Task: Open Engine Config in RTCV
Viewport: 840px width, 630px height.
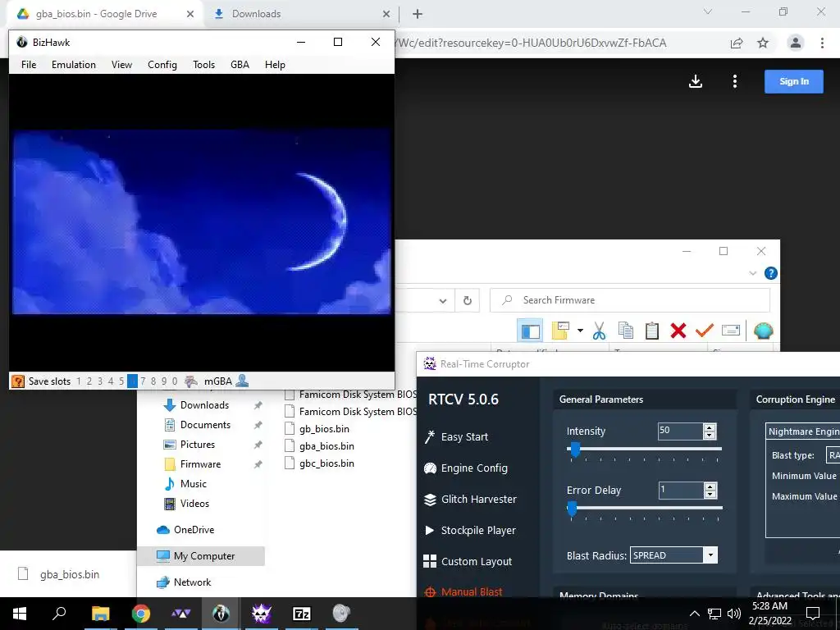Action: point(474,468)
